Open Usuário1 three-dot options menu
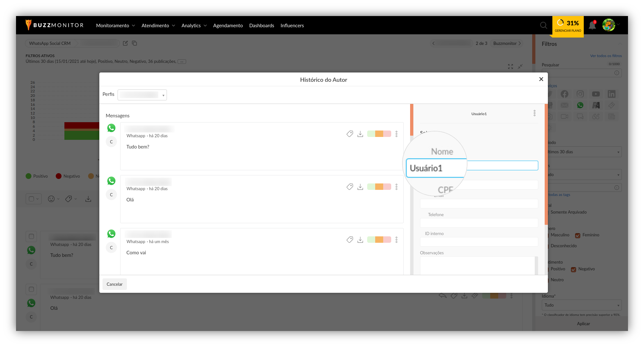The width and height of the screenshot is (644, 347). [x=534, y=113]
